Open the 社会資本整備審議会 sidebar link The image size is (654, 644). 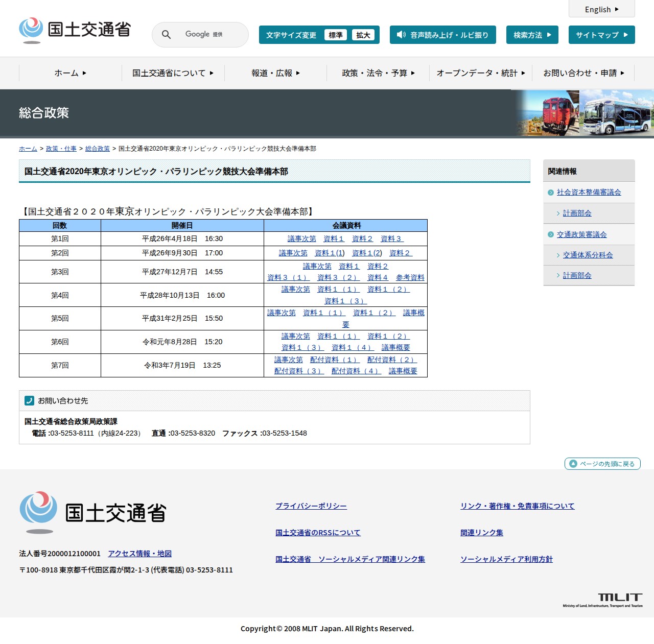click(589, 193)
